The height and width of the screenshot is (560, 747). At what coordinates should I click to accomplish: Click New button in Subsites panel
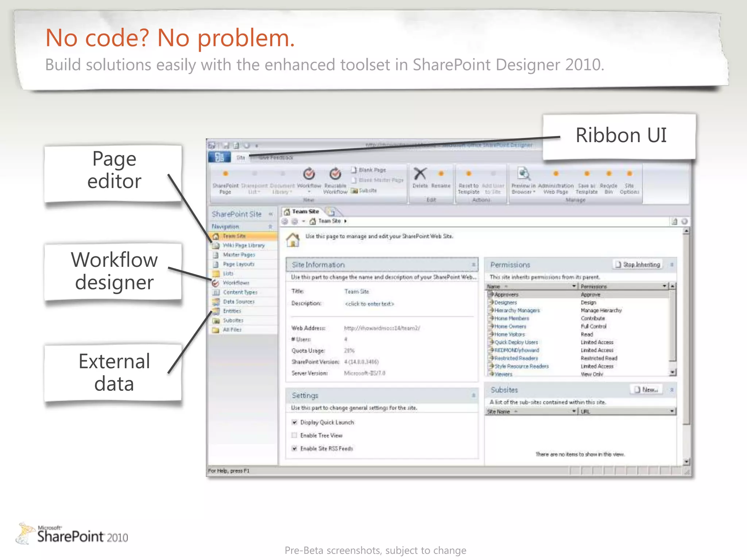click(x=646, y=390)
